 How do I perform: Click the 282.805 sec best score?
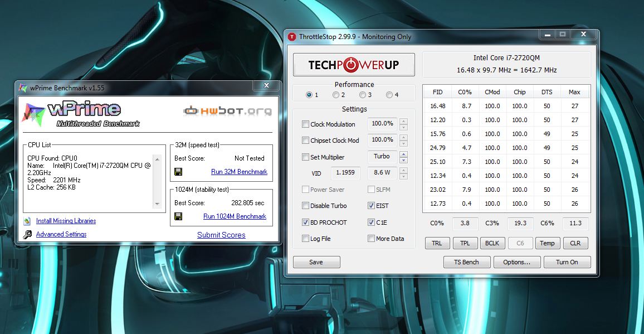click(248, 203)
